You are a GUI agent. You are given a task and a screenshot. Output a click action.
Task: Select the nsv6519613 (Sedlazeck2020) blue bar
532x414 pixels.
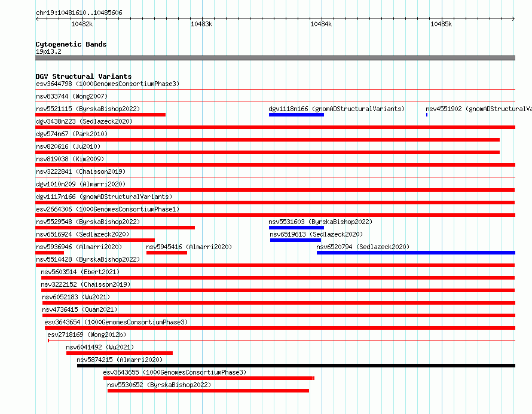click(x=295, y=240)
